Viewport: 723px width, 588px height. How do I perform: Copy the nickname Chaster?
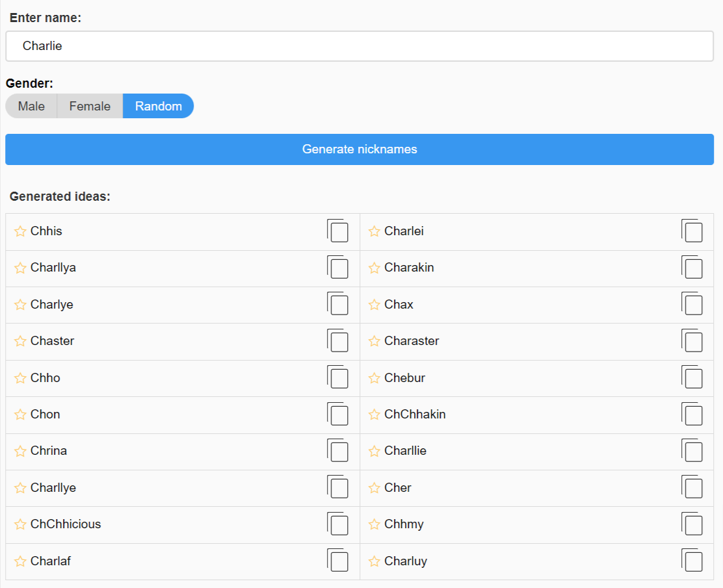(338, 341)
